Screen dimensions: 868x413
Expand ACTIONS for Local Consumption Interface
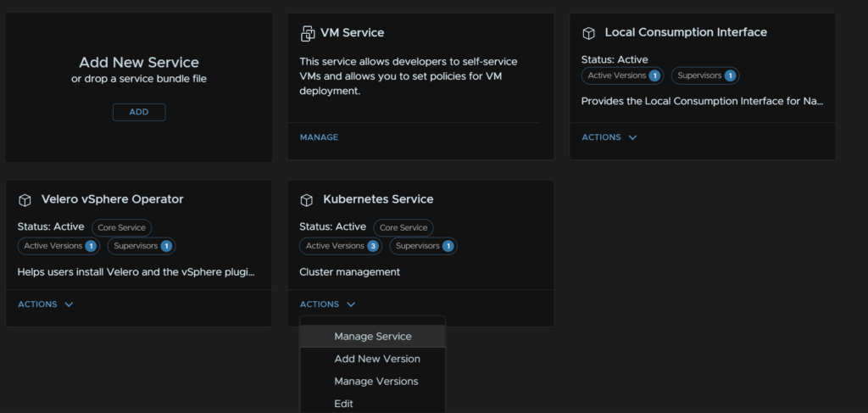click(609, 137)
